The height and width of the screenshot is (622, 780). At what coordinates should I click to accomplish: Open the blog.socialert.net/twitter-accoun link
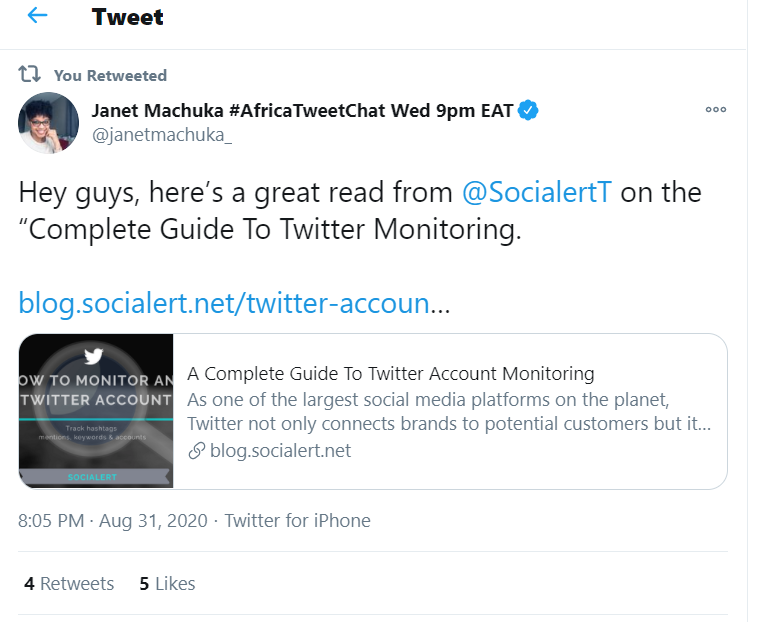pos(234,303)
